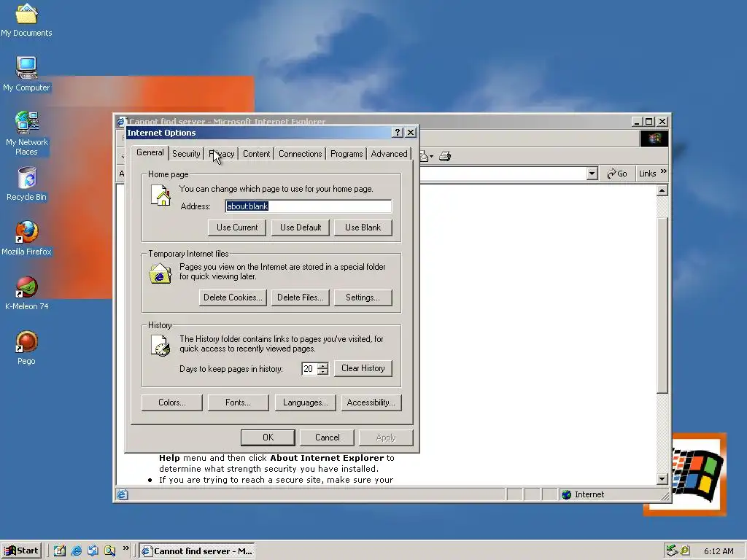This screenshot has height=560, width=747.
Task: Open the Accessibility dialog
Action: tap(371, 402)
